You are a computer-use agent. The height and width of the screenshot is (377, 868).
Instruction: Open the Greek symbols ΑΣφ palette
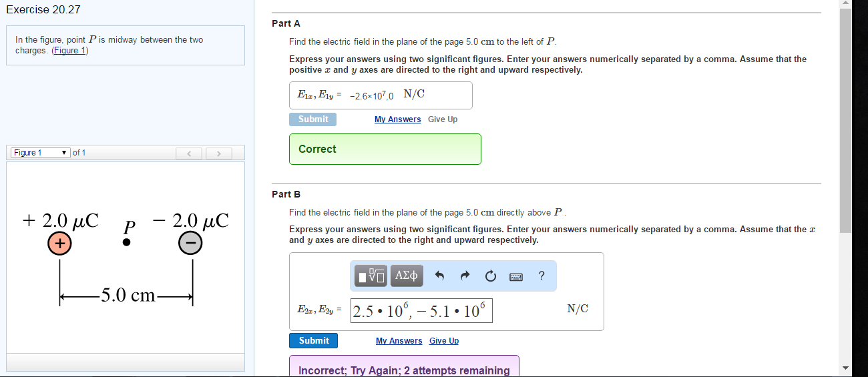[x=407, y=276]
